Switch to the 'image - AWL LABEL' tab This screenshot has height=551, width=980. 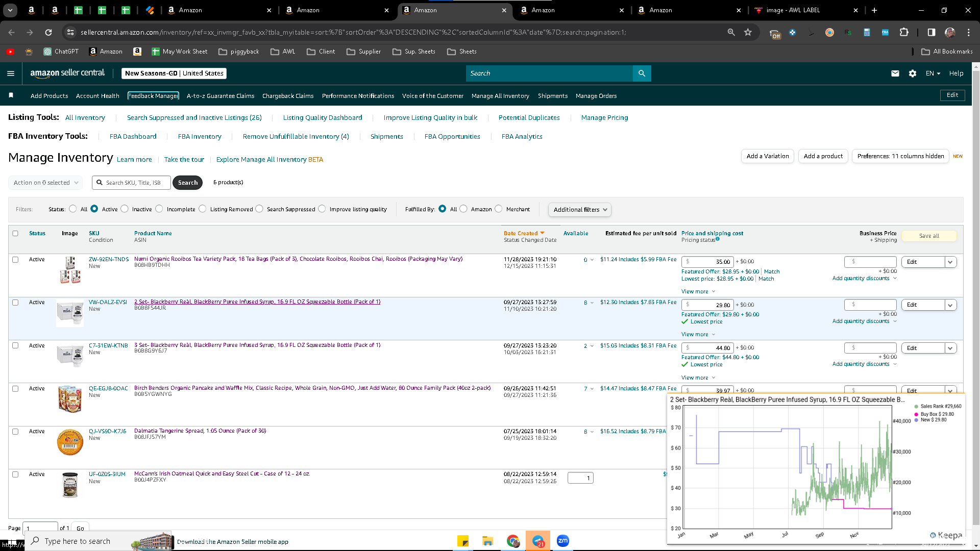click(806, 10)
